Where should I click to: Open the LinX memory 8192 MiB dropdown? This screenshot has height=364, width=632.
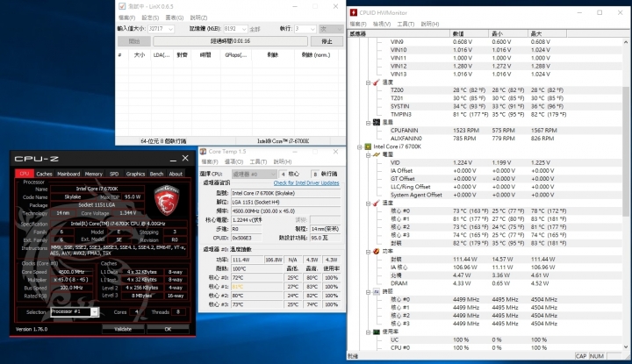[x=244, y=29]
